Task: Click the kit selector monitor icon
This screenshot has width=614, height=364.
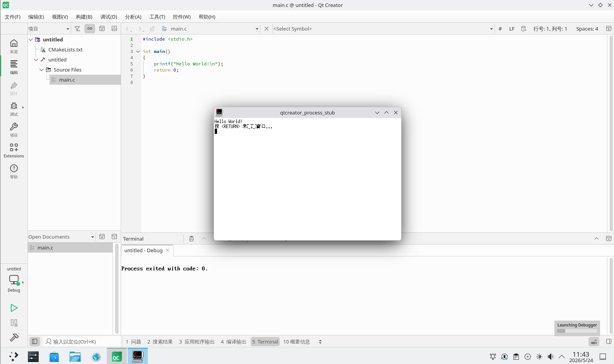Action: click(14, 280)
